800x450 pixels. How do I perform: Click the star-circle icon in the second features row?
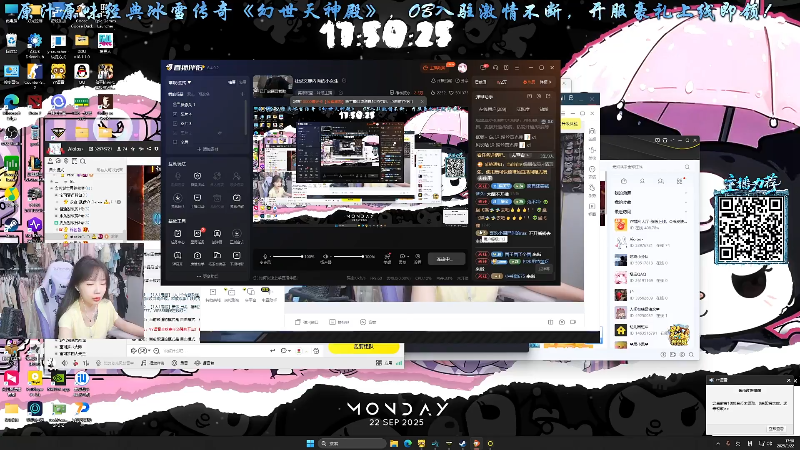(178, 197)
